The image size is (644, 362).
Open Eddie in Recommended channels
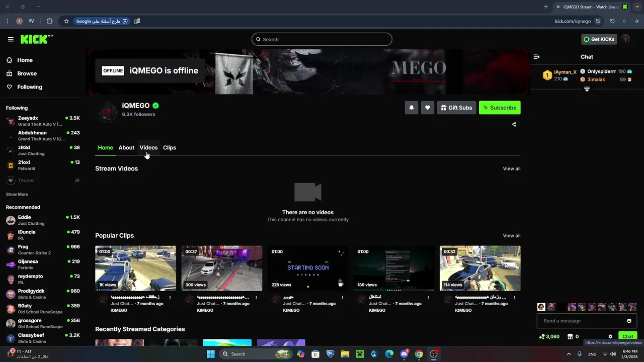(x=43, y=220)
